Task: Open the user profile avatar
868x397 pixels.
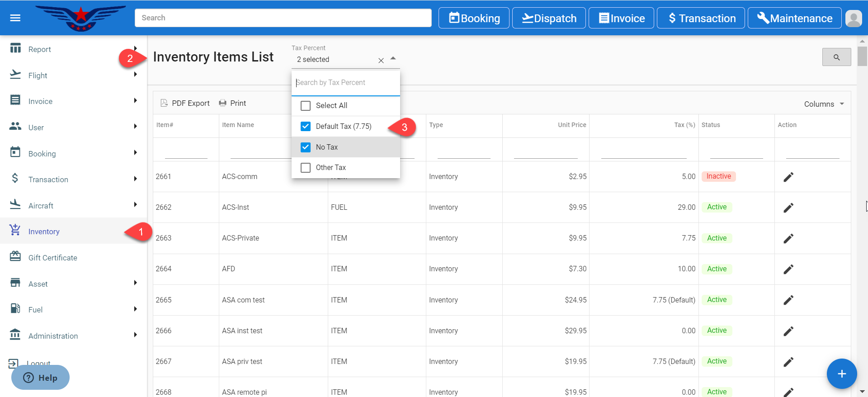Action: click(x=853, y=19)
